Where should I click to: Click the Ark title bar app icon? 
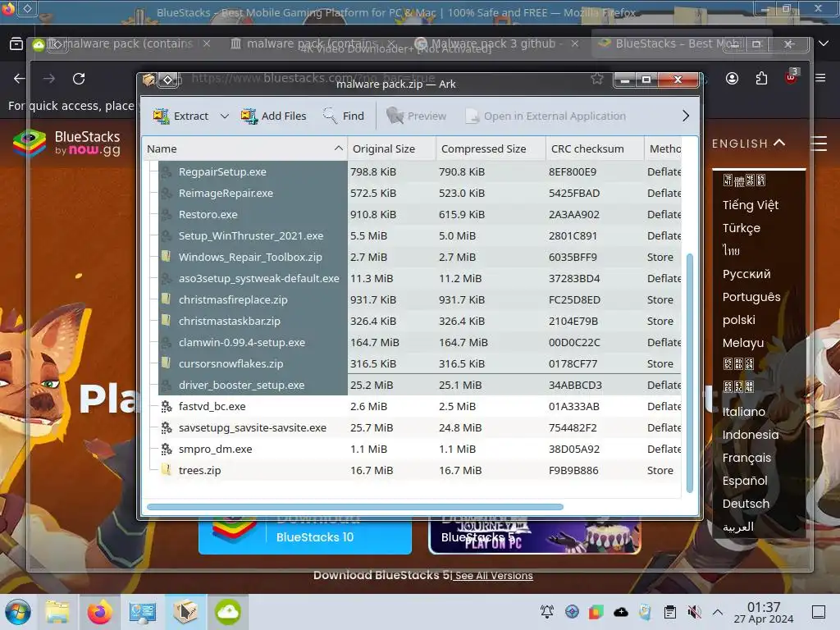coord(149,80)
